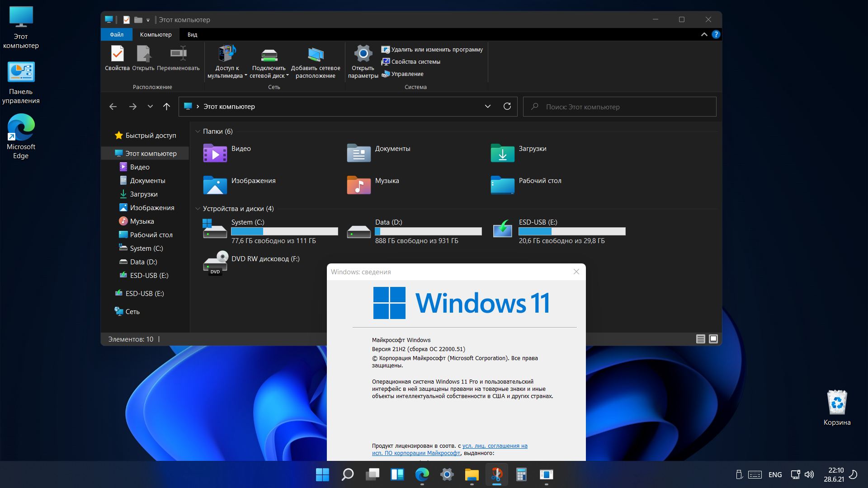The width and height of the screenshot is (868, 488).
Task: Switch to details view in status bar
Action: click(x=700, y=339)
